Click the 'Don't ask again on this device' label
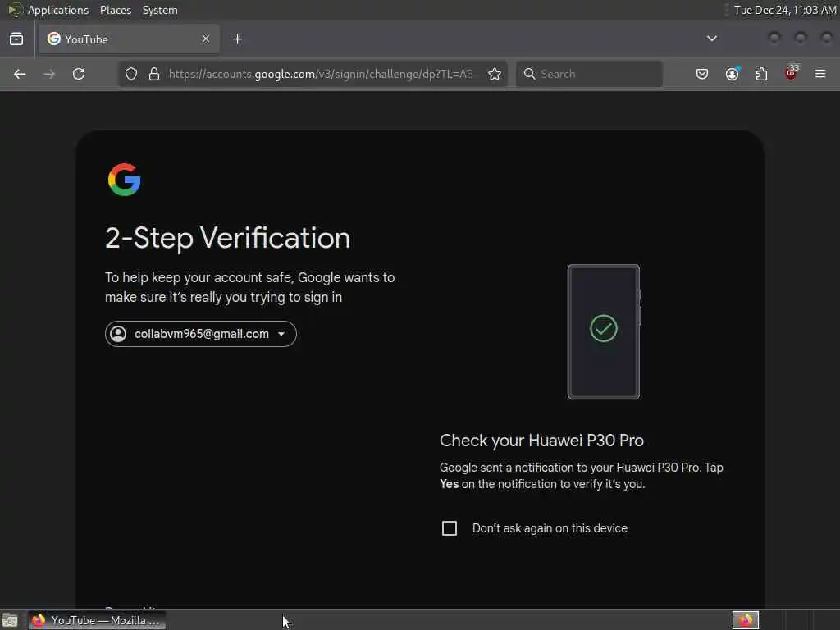 tap(550, 528)
